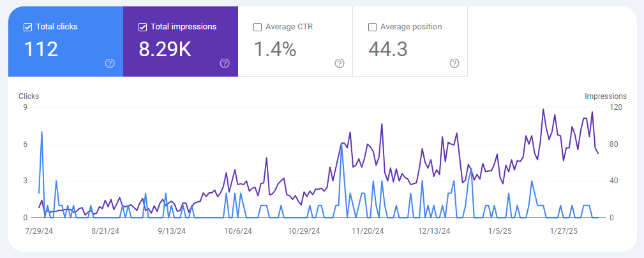Click the 7/29/24 date axis label
This screenshot has height=258, width=644.
point(39,231)
